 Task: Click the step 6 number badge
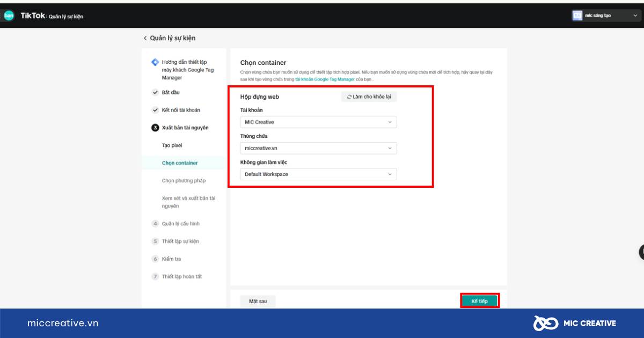pos(155,259)
